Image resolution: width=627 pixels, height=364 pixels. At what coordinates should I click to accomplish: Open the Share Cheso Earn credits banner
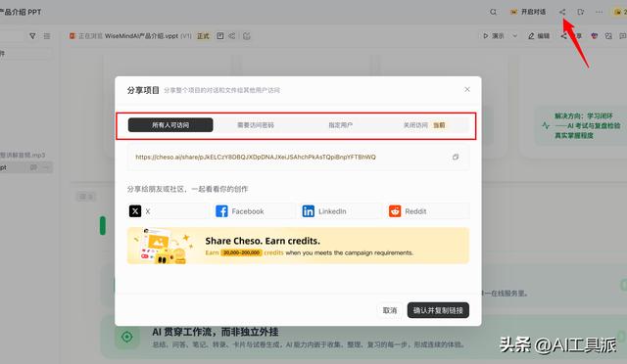(298, 246)
